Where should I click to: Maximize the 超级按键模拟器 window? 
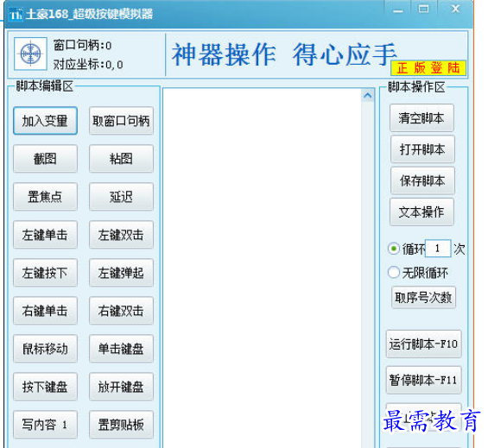click(x=423, y=9)
